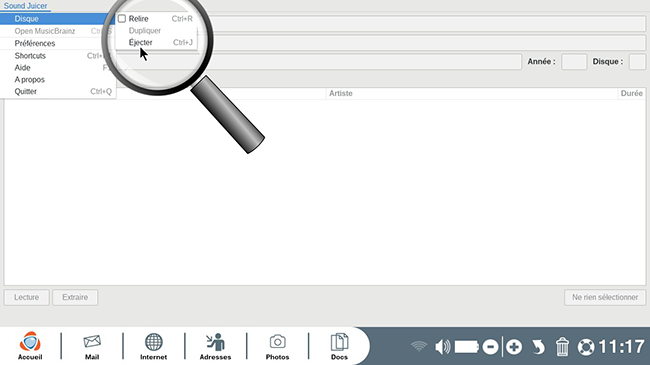The image size is (650, 365).
Task: Choose Open MusicBrainz menu entry
Action: (57, 31)
